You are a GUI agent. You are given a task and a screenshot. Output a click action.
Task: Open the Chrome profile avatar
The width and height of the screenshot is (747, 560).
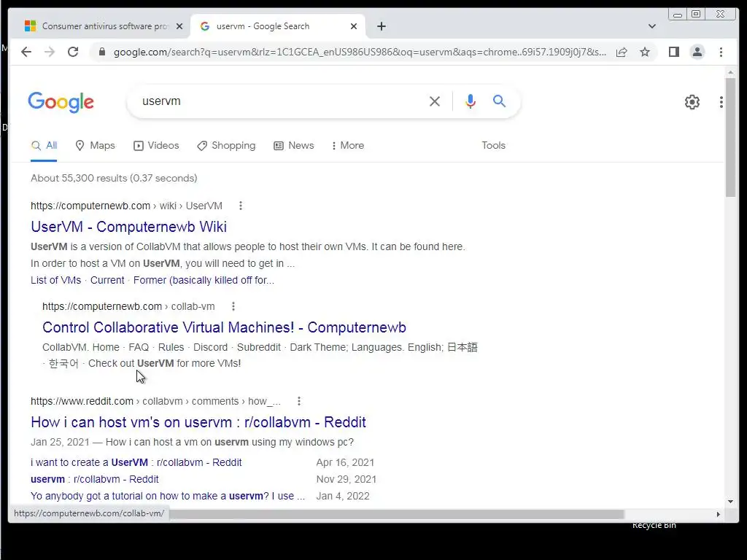click(697, 52)
